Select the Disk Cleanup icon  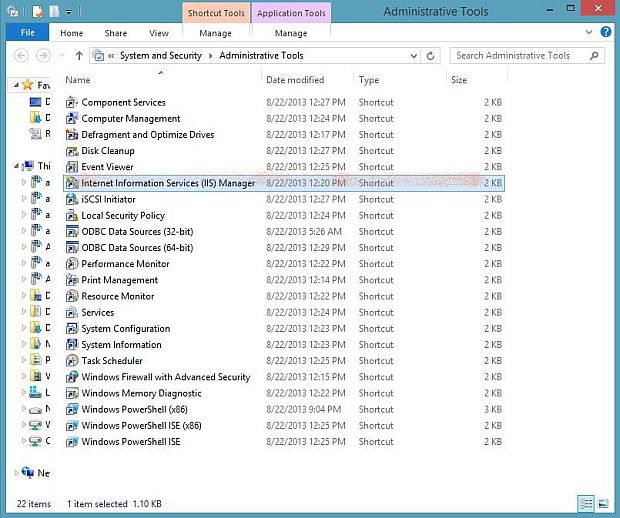[72, 151]
